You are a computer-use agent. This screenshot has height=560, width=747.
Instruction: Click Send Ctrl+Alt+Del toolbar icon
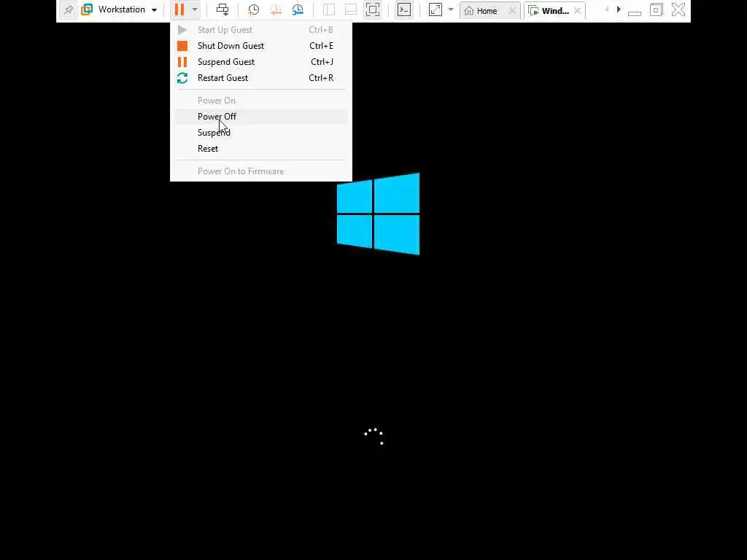(x=222, y=9)
